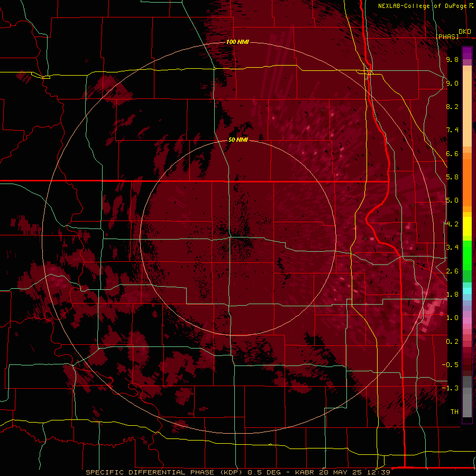Image resolution: width=476 pixels, height=476 pixels.
Task: Pick the yellow segment on the color scale
Action: 467,226
